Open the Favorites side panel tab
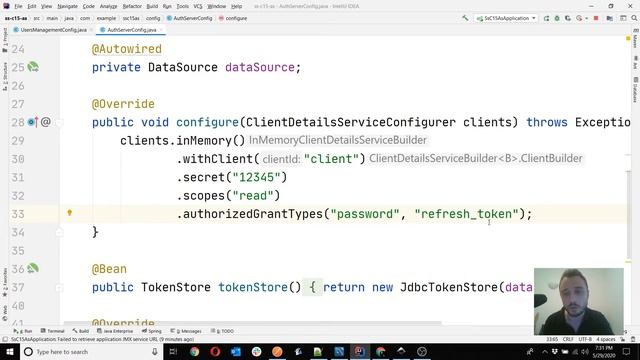This screenshot has width=640, height=360. point(5,282)
